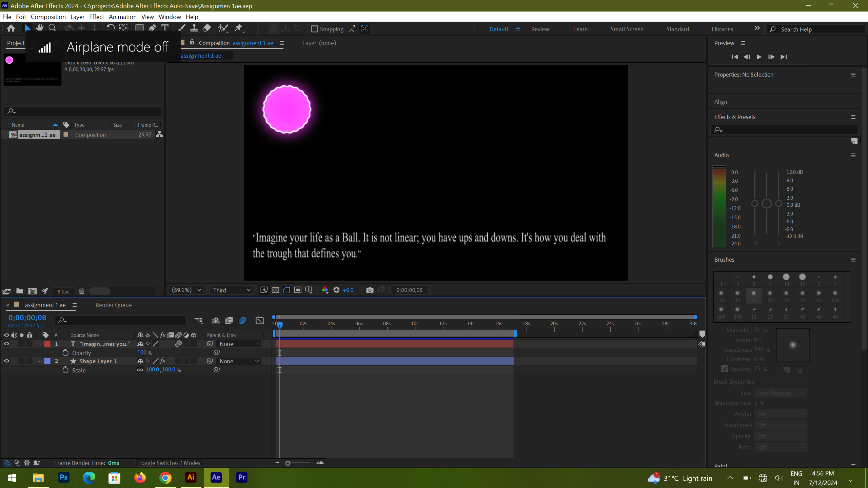Screen dimensions: 868x488
Task: Hide the text layer "Imagin...ines you."
Action: pos(6,344)
